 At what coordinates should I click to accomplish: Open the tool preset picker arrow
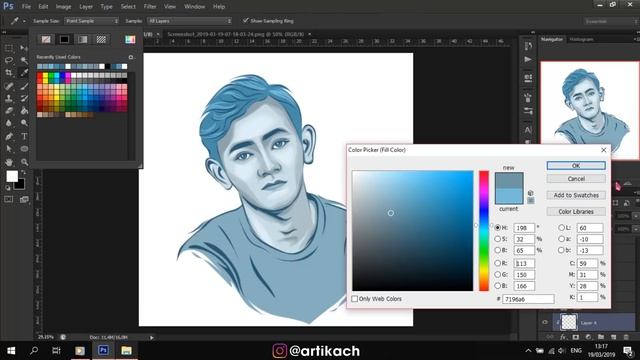24,21
